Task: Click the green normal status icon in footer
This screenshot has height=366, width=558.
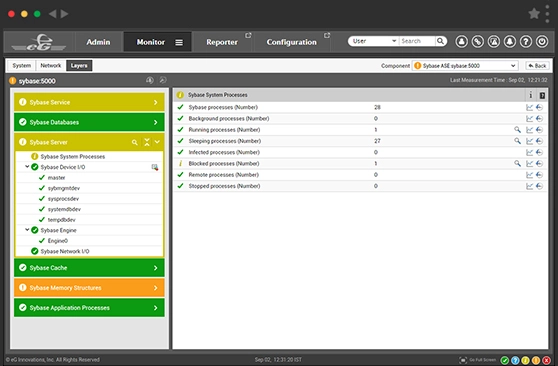Action: coord(505,360)
